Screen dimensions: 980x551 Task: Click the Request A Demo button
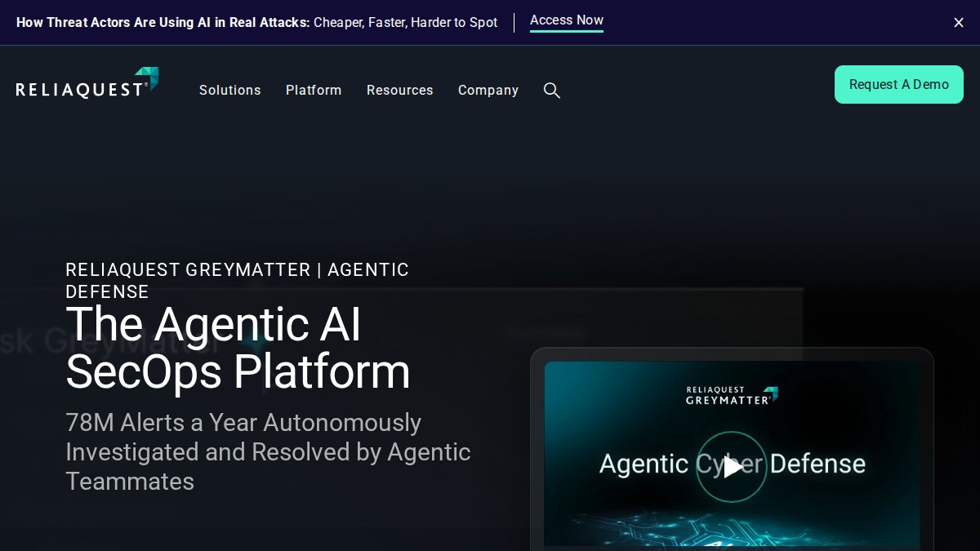coord(899,85)
